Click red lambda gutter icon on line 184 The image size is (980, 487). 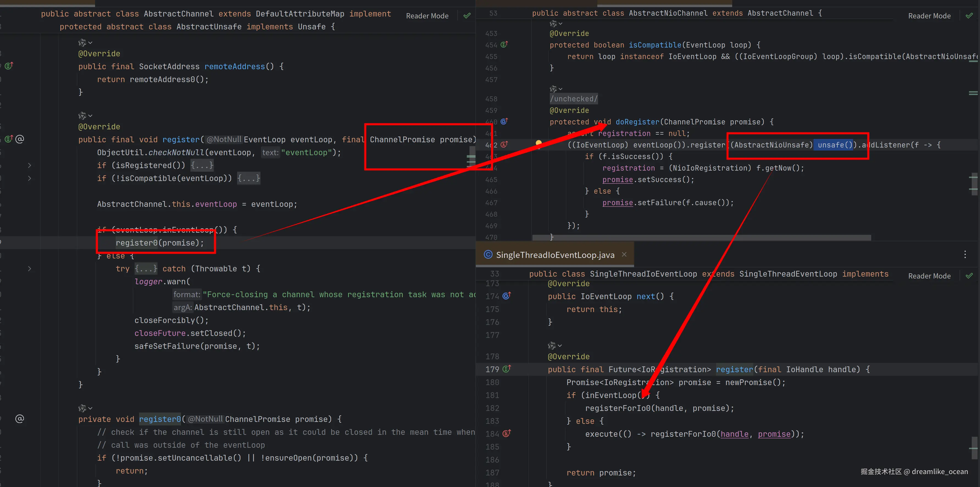506,433
